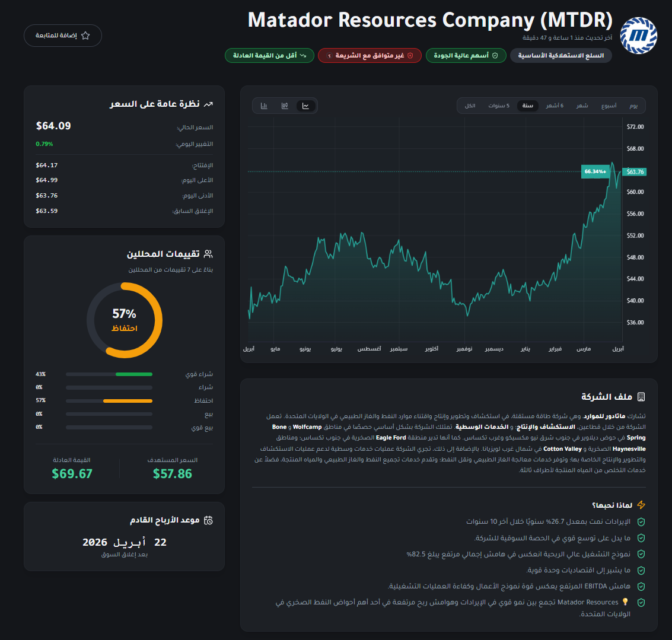The height and width of the screenshot is (640, 672).
Task: Select the 'أسبوع' week range tab
Action: pyautogui.click(x=609, y=106)
